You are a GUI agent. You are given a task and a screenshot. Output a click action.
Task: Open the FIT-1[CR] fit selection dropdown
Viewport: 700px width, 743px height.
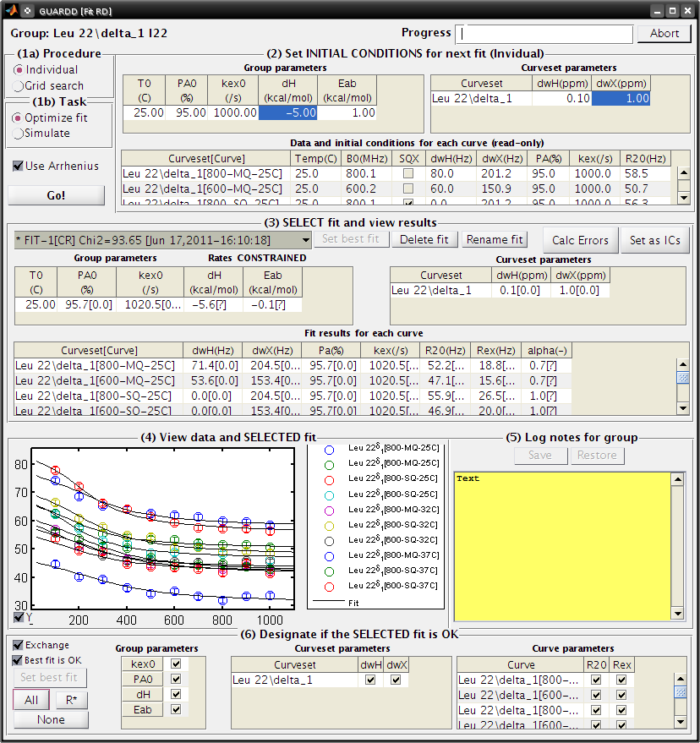(x=162, y=240)
